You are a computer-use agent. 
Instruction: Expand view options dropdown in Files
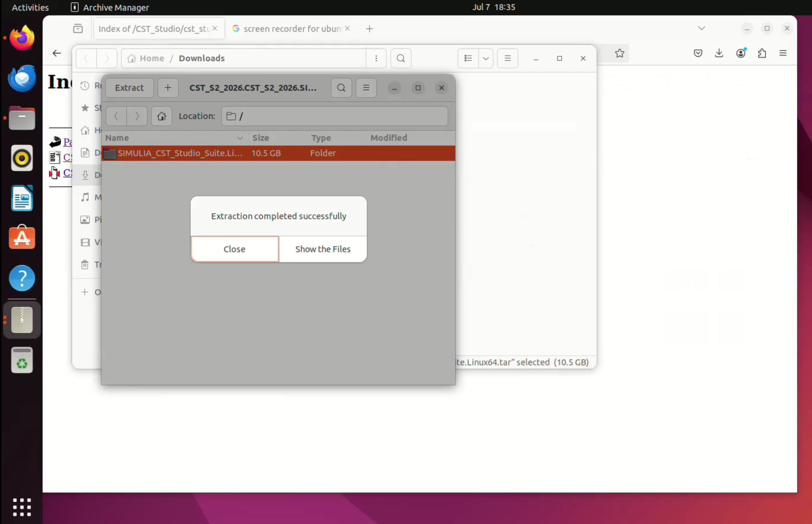[x=486, y=58]
